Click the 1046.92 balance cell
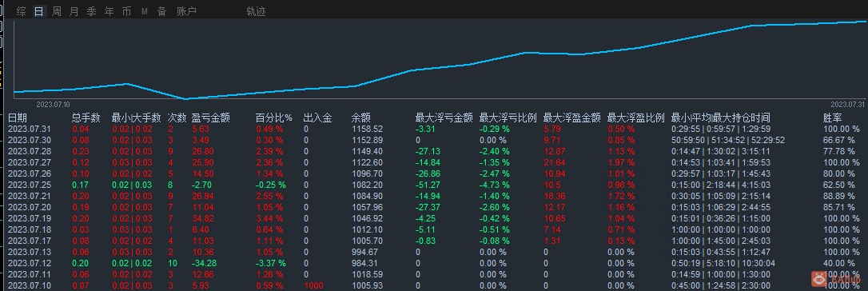Viewport: 868px width, 291px height. [368, 218]
